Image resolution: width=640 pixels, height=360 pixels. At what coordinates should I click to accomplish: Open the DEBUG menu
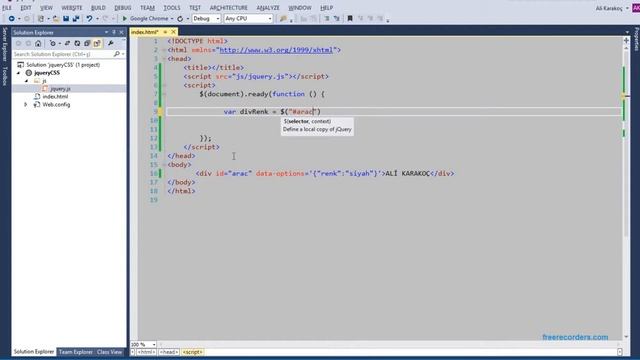[x=123, y=8]
